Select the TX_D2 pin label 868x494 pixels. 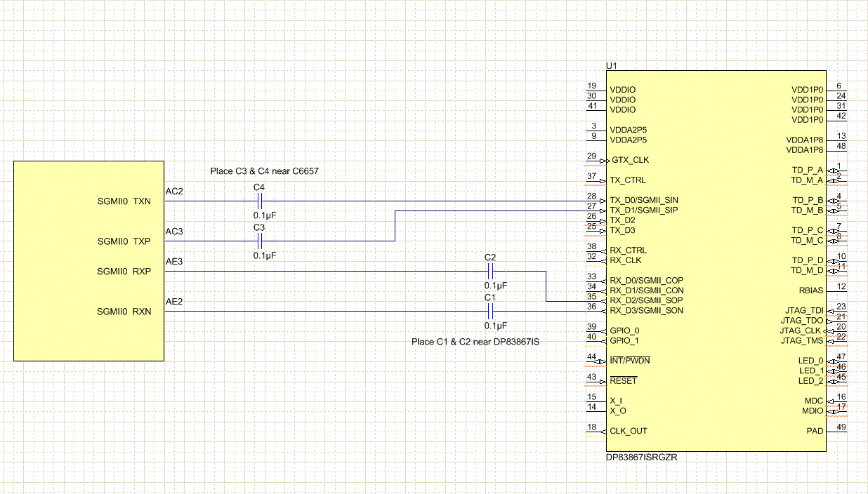pyautogui.click(x=622, y=220)
